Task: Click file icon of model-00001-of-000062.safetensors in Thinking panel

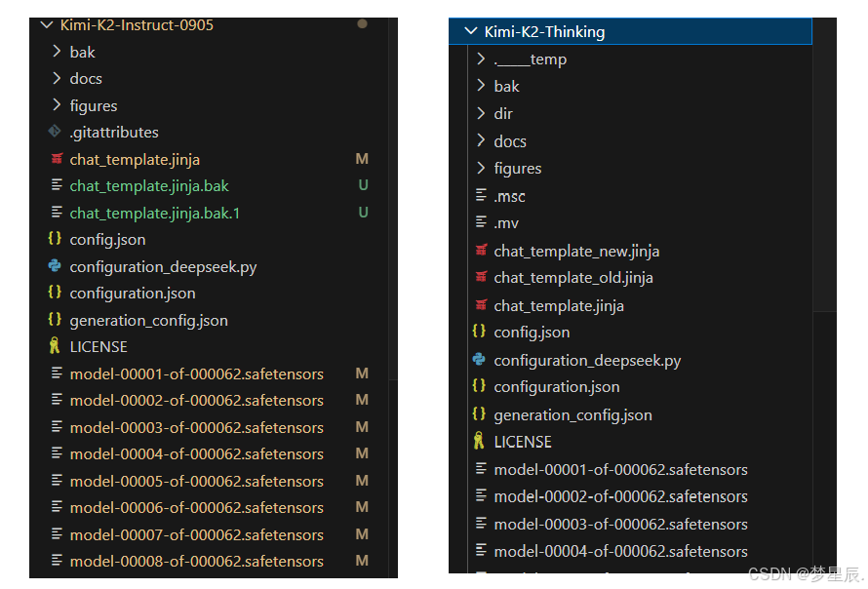Action: (x=481, y=468)
